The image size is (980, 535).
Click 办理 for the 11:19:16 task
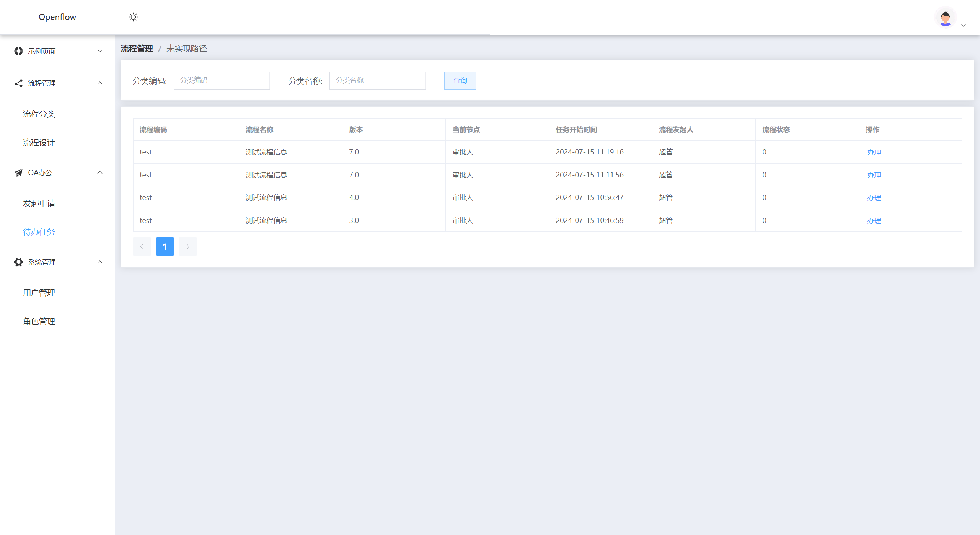(x=874, y=152)
